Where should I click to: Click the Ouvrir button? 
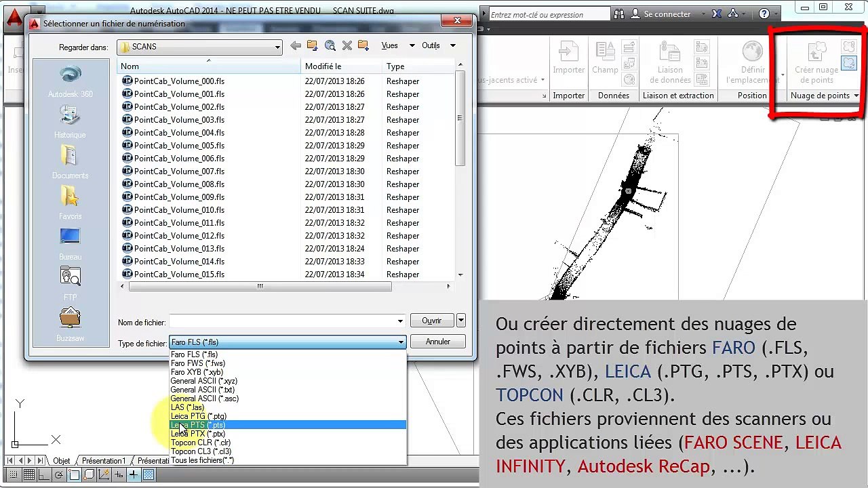(x=431, y=321)
